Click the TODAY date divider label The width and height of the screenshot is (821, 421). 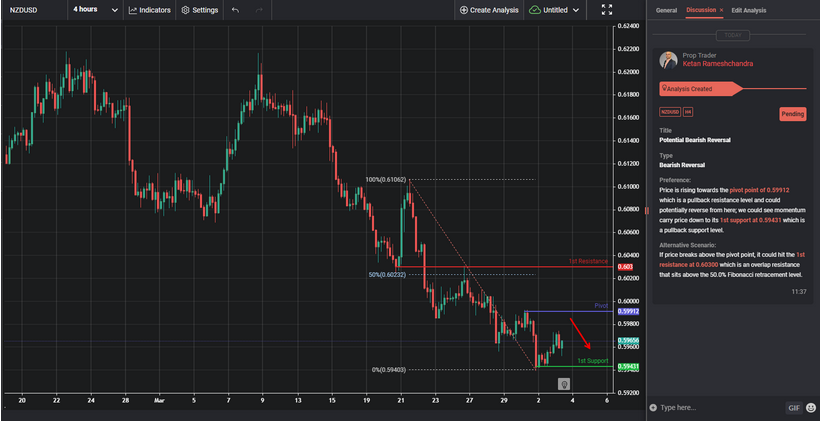[733, 36]
